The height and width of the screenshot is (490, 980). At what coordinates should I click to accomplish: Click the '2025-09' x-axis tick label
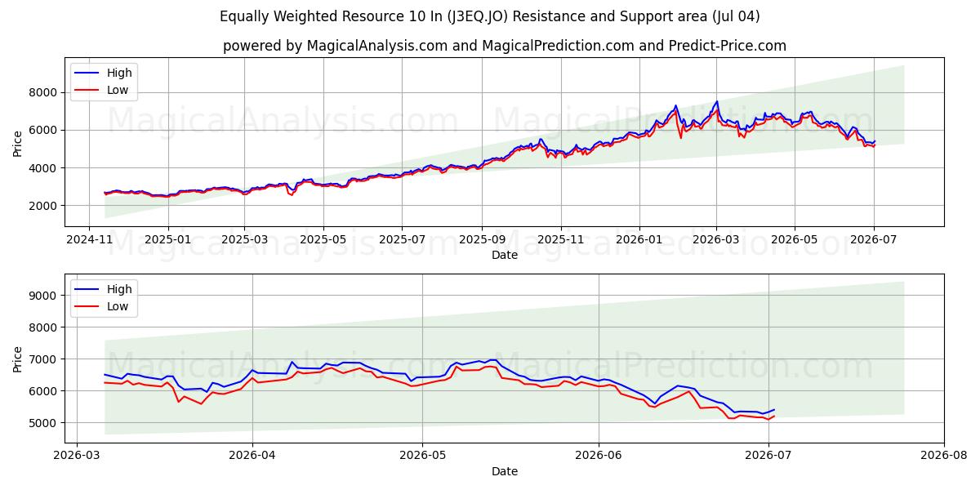tap(481, 239)
